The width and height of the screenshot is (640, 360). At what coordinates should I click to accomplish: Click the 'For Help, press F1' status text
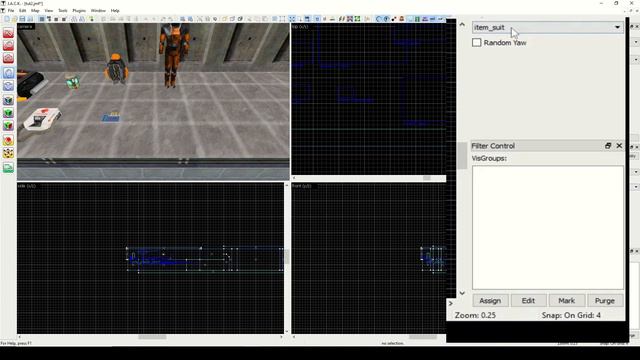tap(16, 343)
